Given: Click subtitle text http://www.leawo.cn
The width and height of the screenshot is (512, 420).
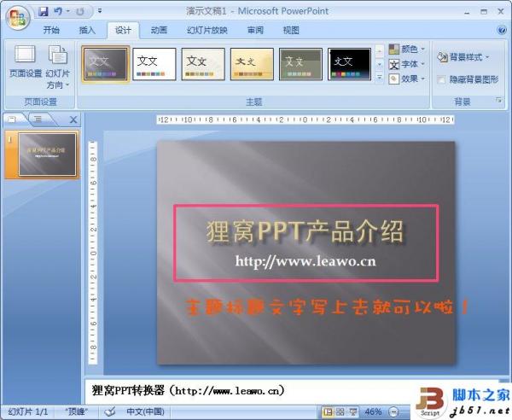Looking at the screenshot, I should coord(305,261).
